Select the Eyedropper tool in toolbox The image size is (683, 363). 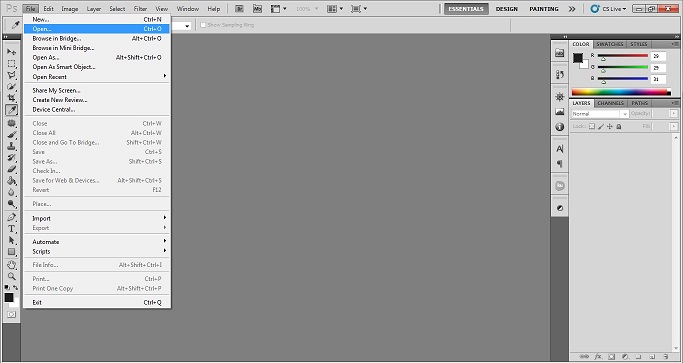click(11, 110)
